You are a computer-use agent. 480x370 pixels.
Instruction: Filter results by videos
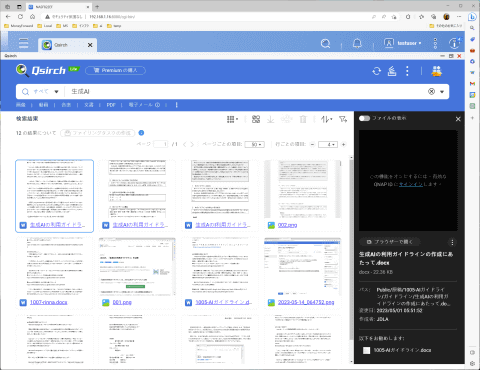pyautogui.click(x=43, y=105)
